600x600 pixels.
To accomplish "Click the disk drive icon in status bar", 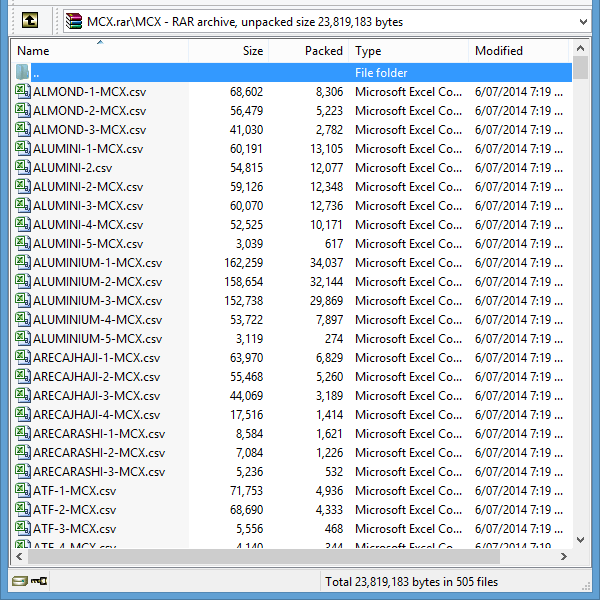I will (x=20, y=582).
